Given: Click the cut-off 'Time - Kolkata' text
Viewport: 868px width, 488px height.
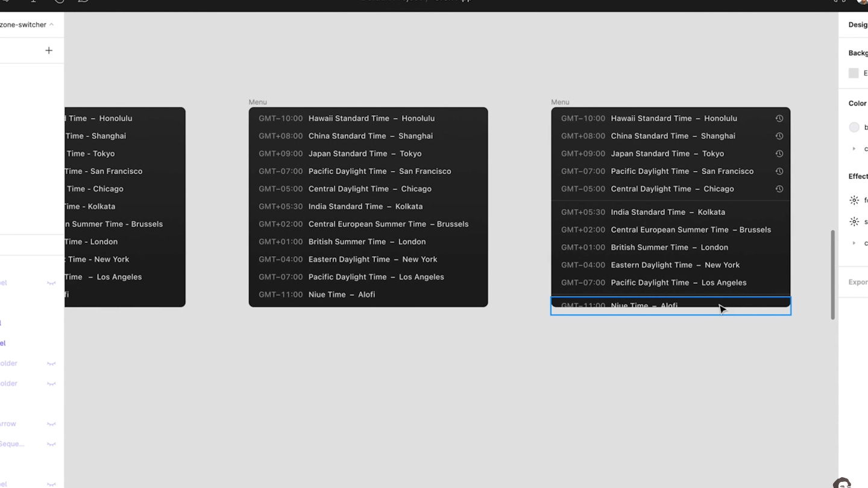Looking at the screenshot, I should pyautogui.click(x=90, y=206).
